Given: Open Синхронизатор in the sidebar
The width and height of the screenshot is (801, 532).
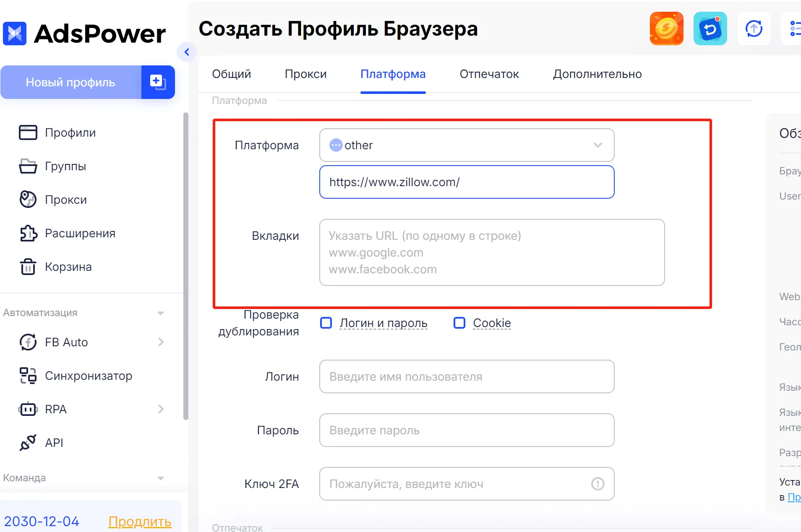Looking at the screenshot, I should click(89, 376).
